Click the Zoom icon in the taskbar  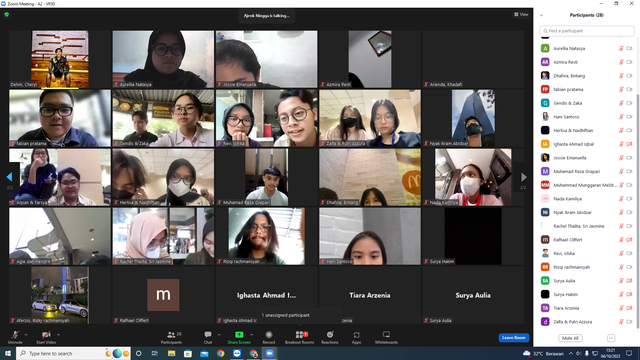click(x=270, y=353)
